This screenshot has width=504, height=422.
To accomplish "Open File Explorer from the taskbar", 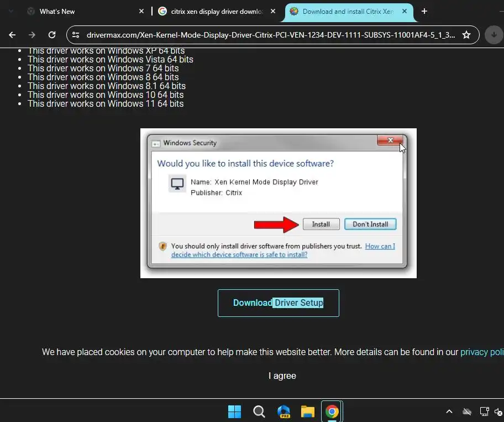I will tap(308, 411).
